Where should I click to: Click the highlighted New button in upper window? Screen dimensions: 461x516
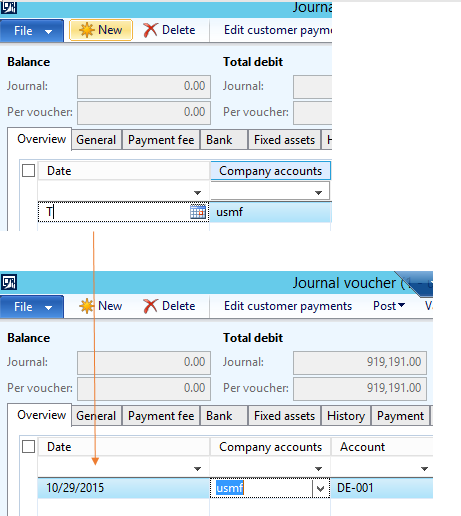coord(101,30)
